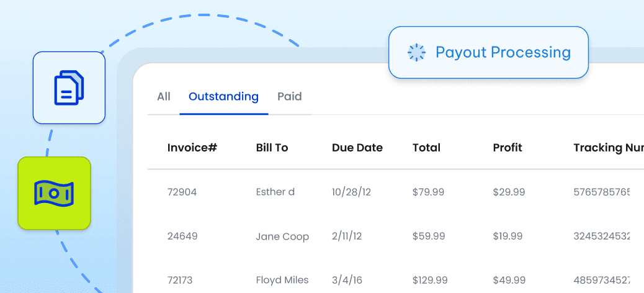
Task: Click the Tracking Number column header
Action: [x=608, y=148]
